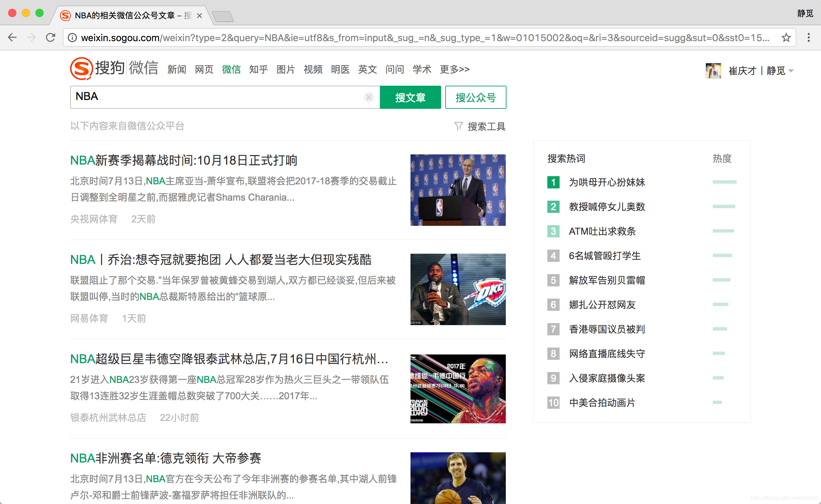Open the article NBA新赛季揭幕战时间
Image resolution: width=821 pixels, height=504 pixels.
pos(183,160)
